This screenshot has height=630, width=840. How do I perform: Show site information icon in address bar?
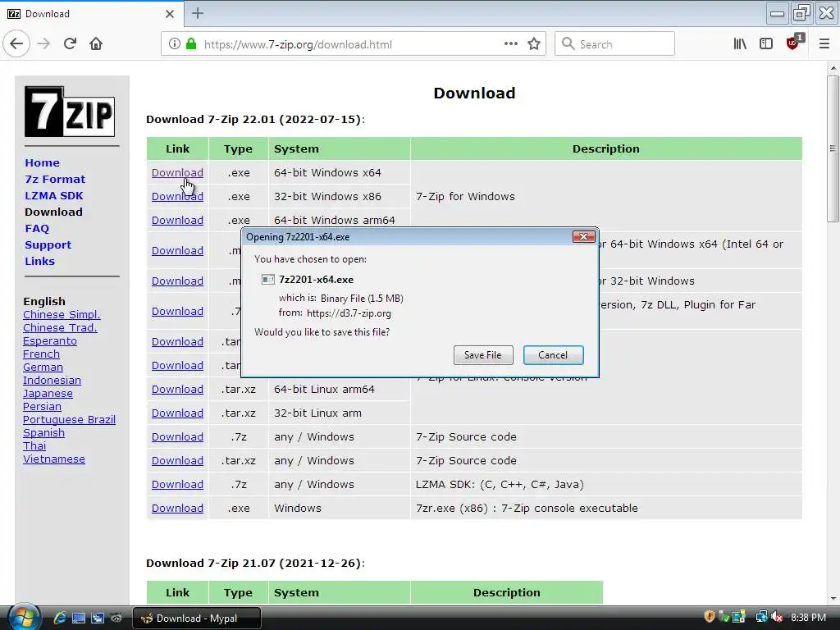pyautogui.click(x=174, y=44)
